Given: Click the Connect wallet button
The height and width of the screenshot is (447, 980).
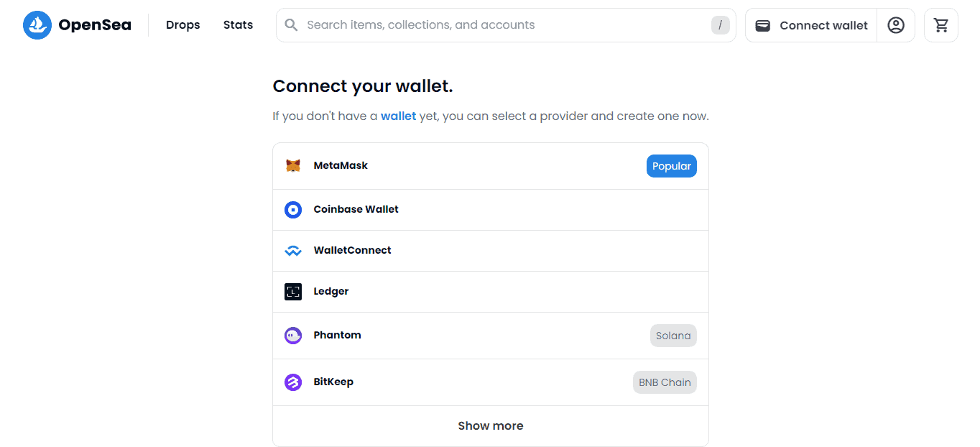Looking at the screenshot, I should (x=810, y=24).
